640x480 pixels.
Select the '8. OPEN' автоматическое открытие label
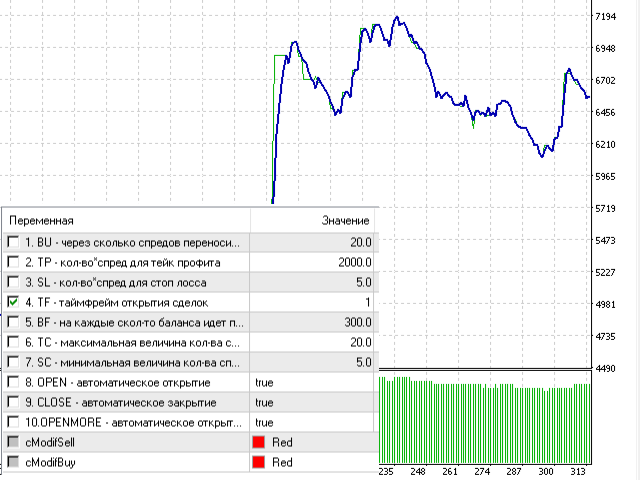pyautogui.click(x=118, y=382)
